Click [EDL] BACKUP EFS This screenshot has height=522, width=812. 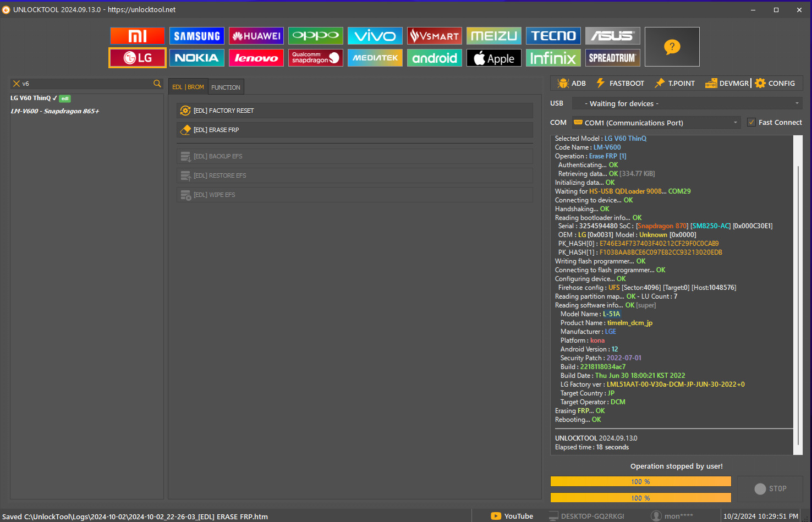355,156
